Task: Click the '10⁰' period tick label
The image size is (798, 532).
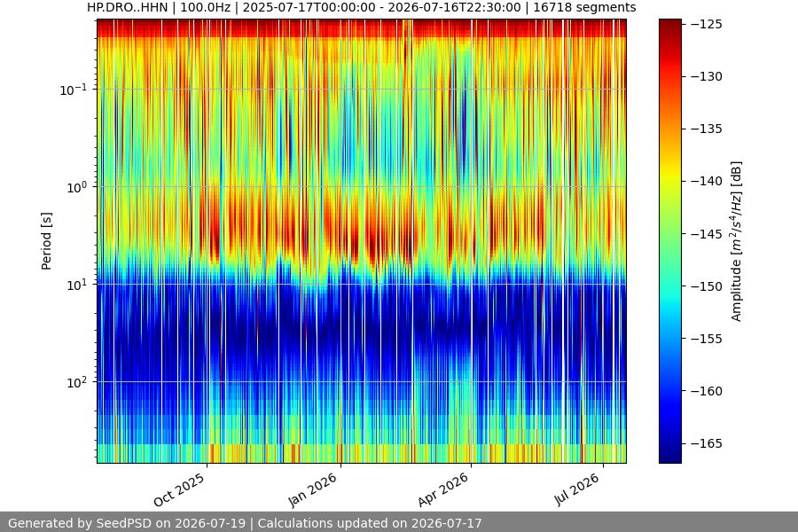Action: click(x=77, y=187)
